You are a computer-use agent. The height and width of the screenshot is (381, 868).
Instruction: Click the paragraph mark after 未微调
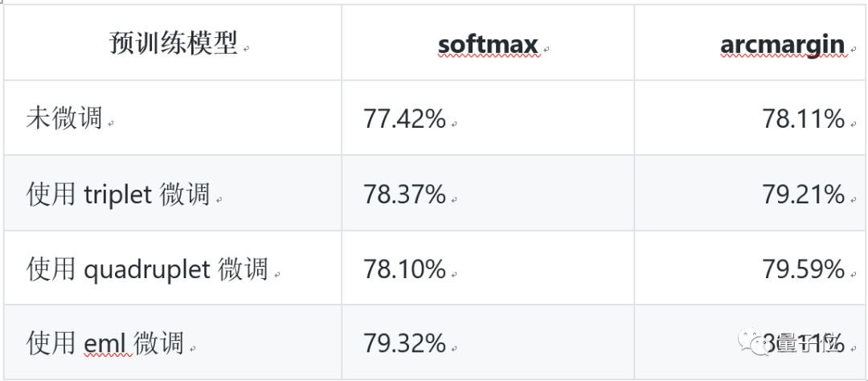pyautogui.click(x=110, y=125)
